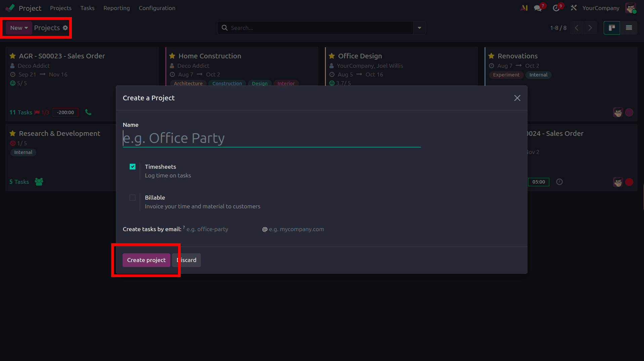This screenshot has height=361, width=644.
Task: Open the Reporting menu
Action: click(117, 8)
